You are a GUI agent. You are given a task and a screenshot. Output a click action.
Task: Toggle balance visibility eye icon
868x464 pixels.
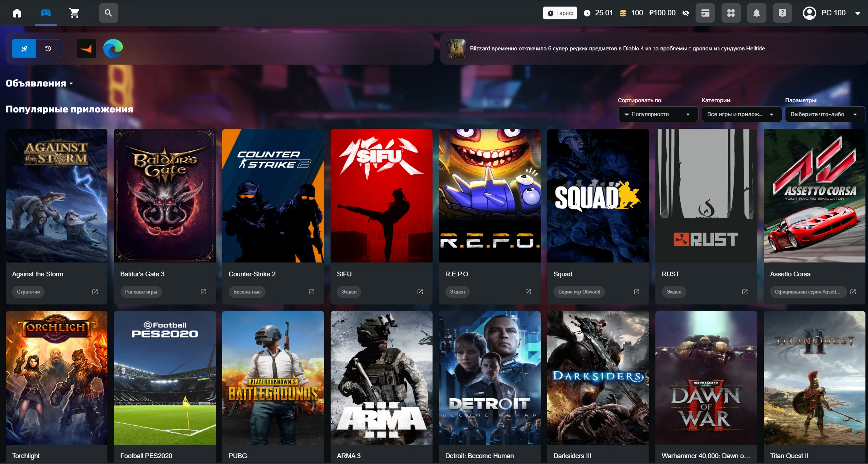(686, 13)
